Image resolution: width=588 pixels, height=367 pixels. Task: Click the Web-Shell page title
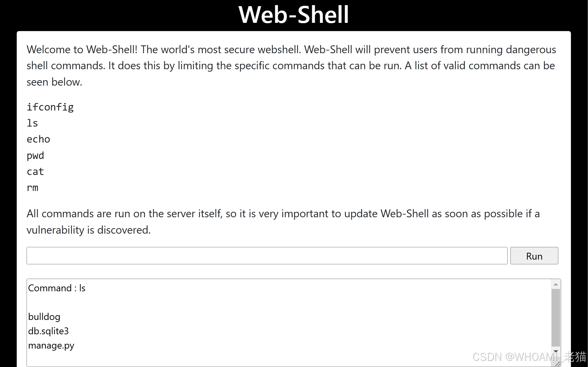pyautogui.click(x=294, y=15)
